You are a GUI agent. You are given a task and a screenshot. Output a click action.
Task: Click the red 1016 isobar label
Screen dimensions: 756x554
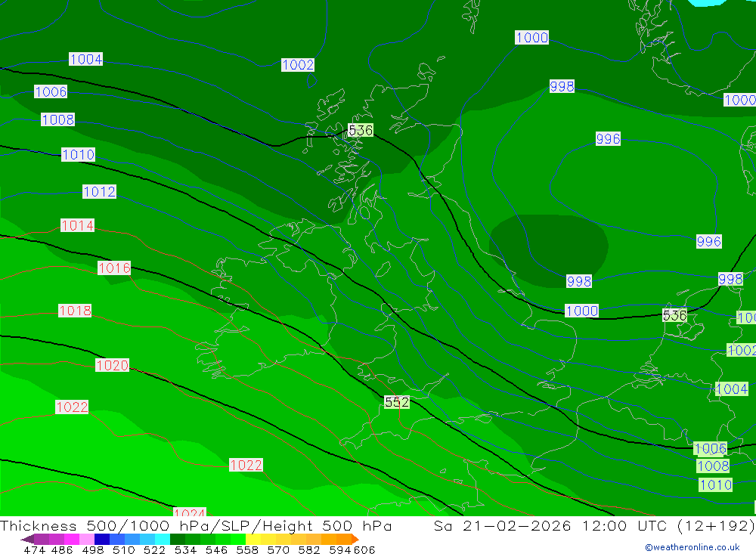pyautogui.click(x=114, y=268)
